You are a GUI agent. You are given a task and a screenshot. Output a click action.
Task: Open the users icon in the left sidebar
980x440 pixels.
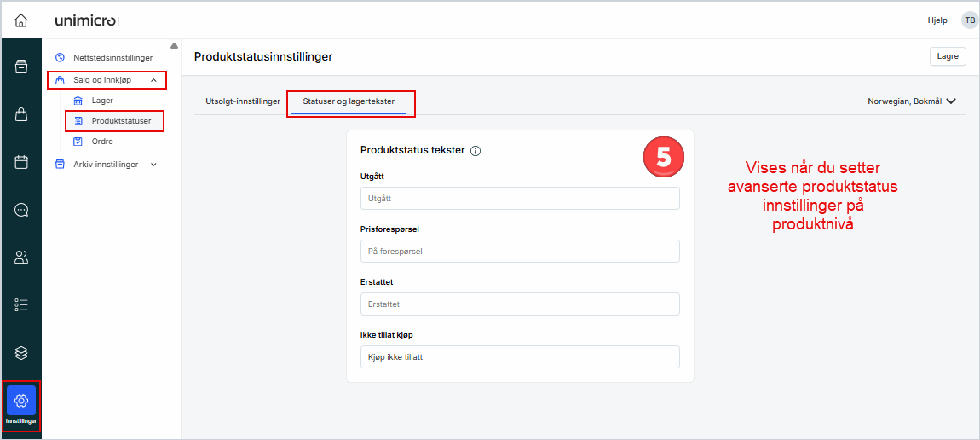[x=21, y=258]
